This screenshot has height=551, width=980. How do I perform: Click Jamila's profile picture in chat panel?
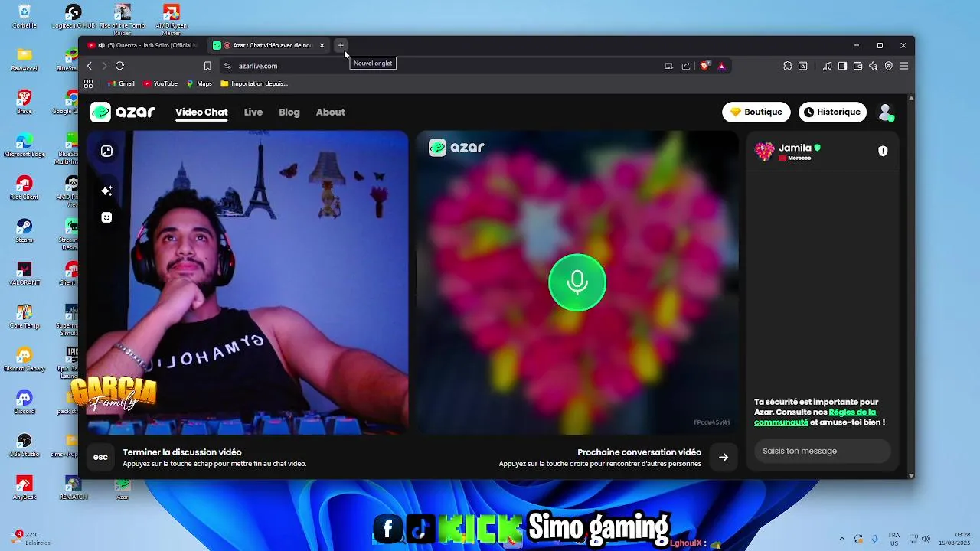(764, 152)
